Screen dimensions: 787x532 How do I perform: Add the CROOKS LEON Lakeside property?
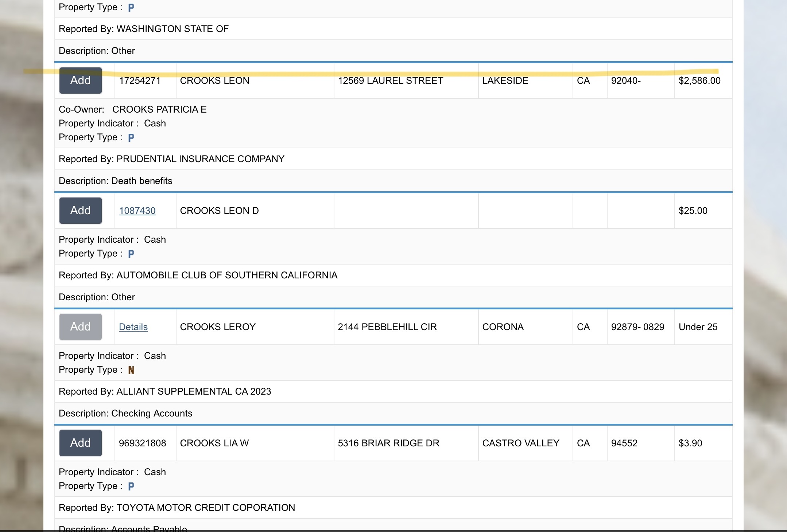coord(81,81)
